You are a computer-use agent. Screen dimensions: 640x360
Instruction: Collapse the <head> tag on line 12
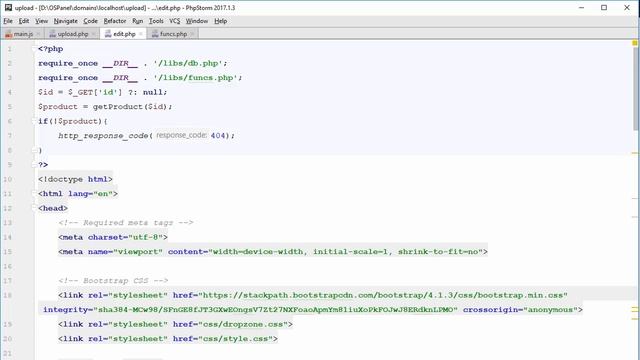click(x=34, y=208)
